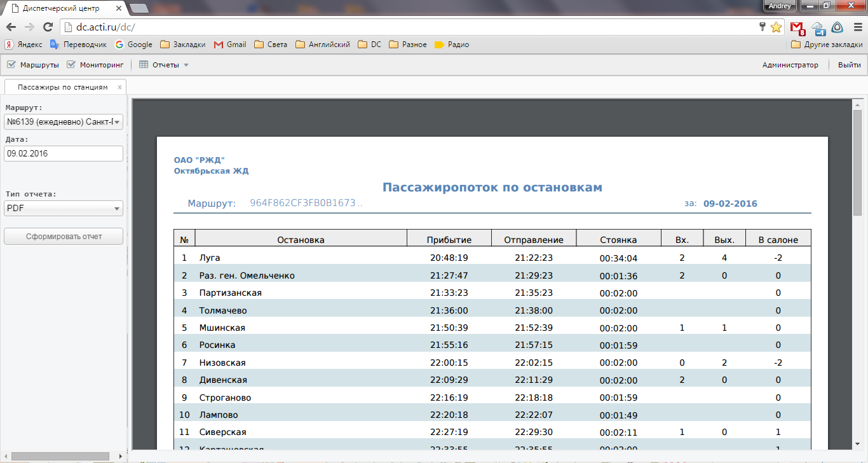Open the Закладки bookmarks folder
868x463 pixels.
(183, 45)
